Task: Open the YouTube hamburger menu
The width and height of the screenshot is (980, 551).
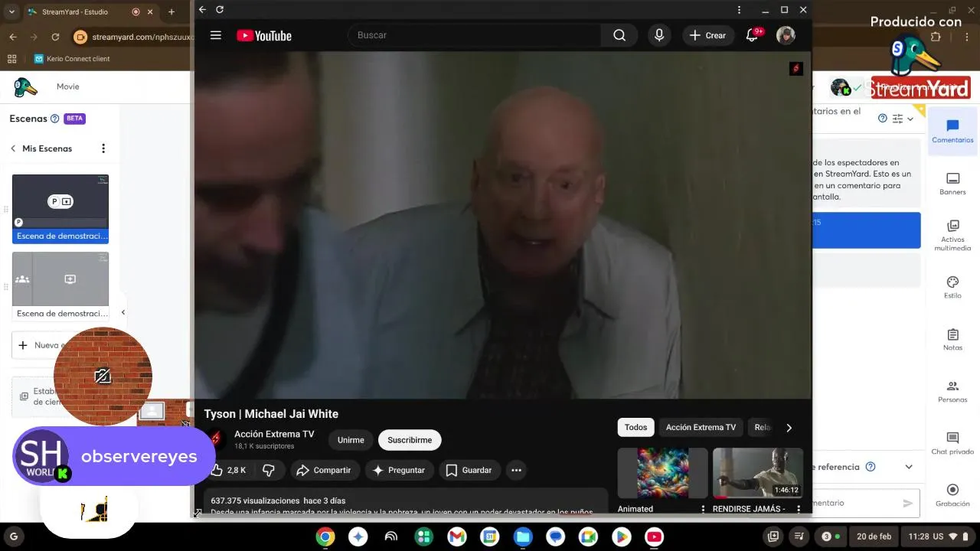Action: (x=216, y=35)
